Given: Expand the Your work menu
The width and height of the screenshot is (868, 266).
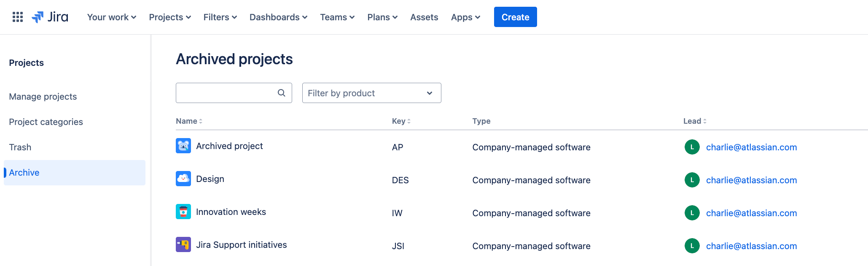Looking at the screenshot, I should (x=112, y=17).
